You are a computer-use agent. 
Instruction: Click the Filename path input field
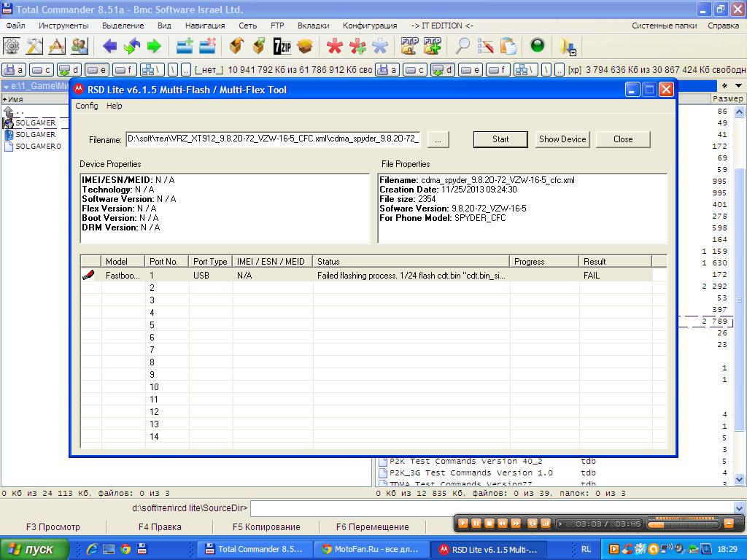point(273,139)
